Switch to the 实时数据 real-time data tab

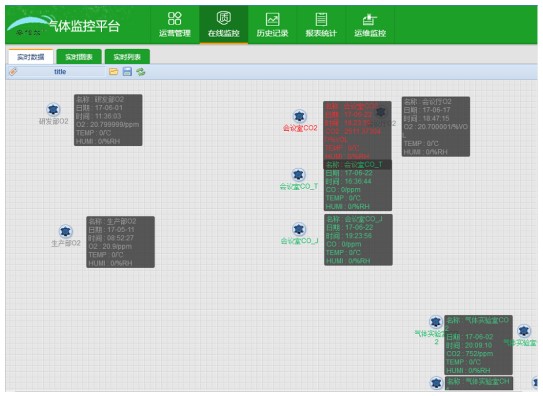30,57
